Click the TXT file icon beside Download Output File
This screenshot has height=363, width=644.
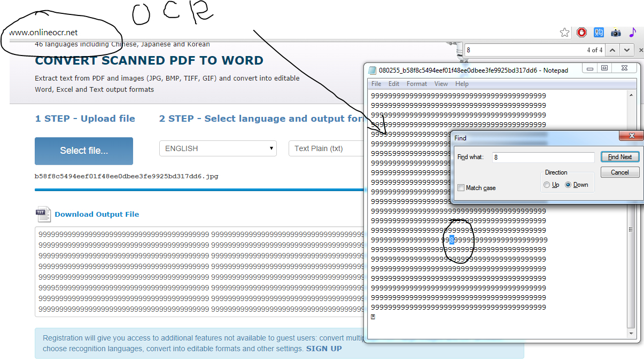click(43, 214)
